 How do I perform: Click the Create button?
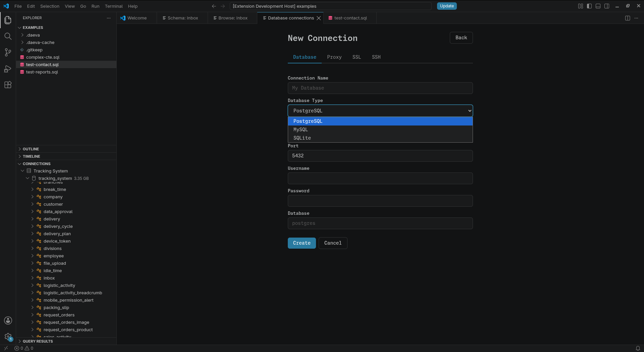(302, 243)
